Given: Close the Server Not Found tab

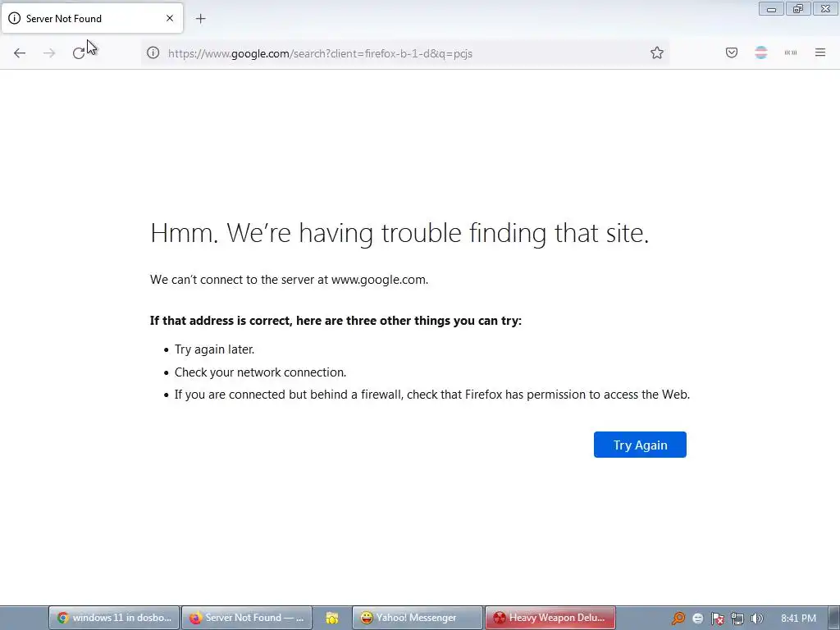Looking at the screenshot, I should 170,18.
